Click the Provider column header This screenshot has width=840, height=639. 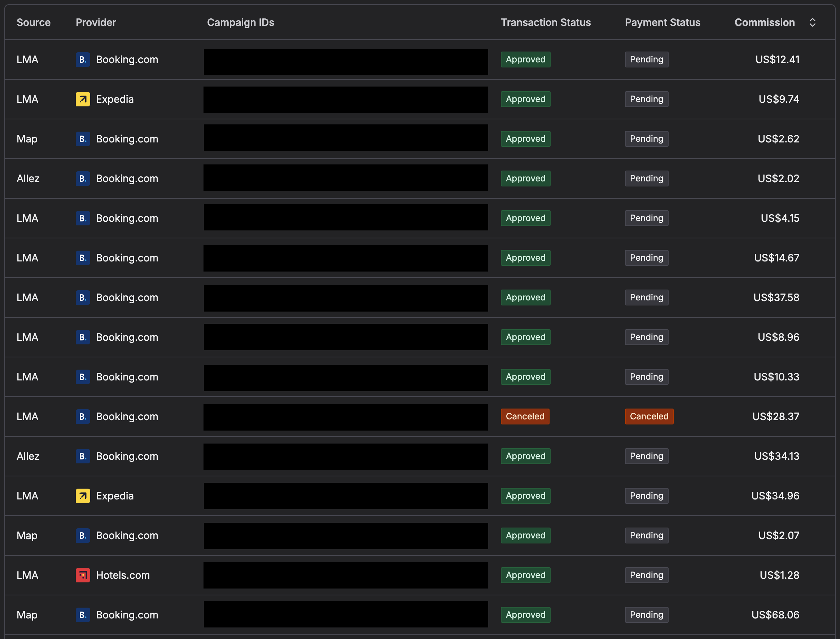point(96,22)
